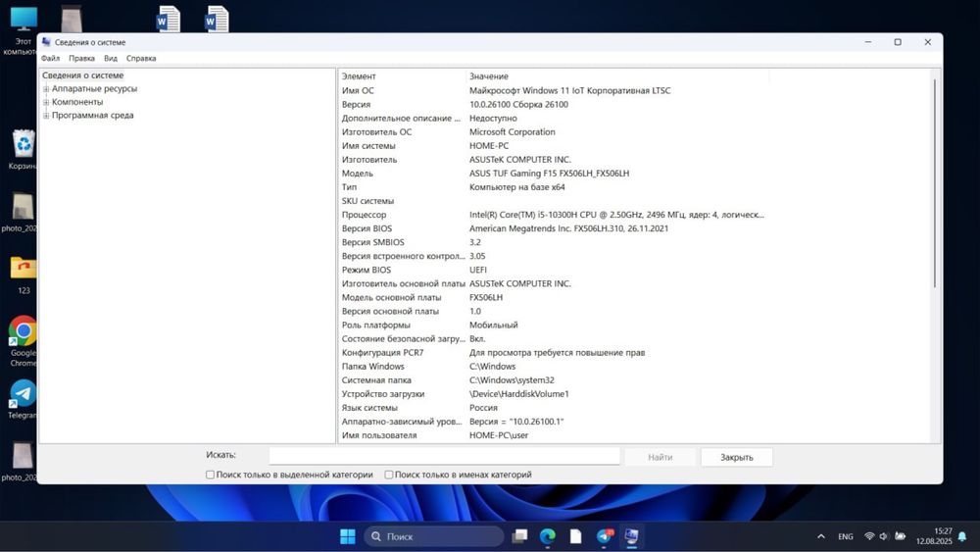This screenshot has height=552, width=980.
Task: Open the battery tray icon
Action: 900,536
